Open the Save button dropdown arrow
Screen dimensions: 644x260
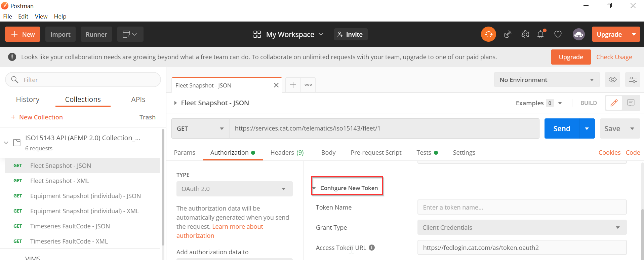tap(632, 128)
